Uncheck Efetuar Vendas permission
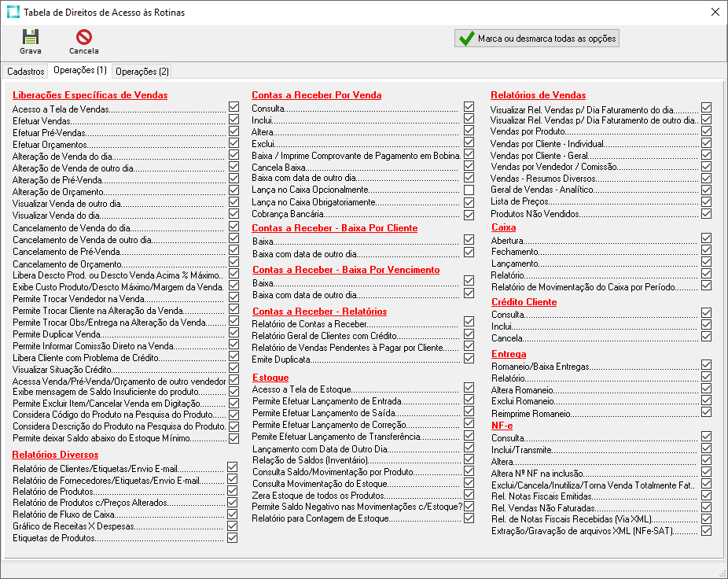This screenshot has height=579, width=728. tap(233, 120)
